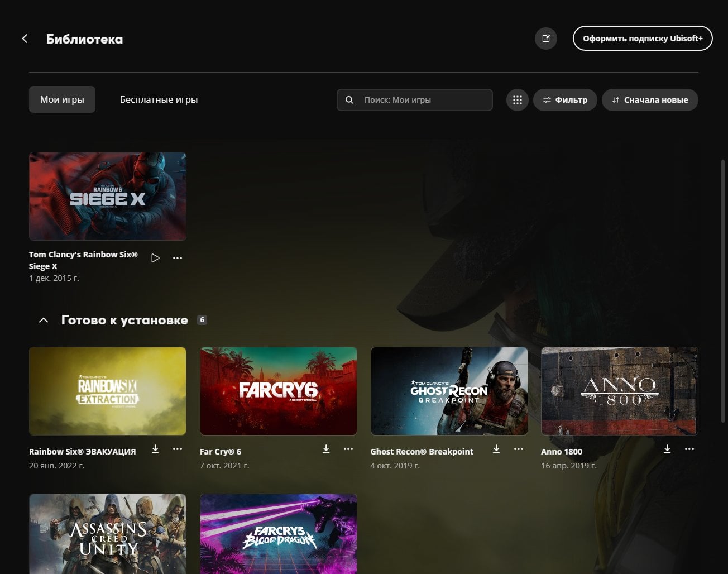Click the 20 янв. 2022 г. date text
Image resolution: width=728 pixels, height=574 pixels.
(57, 466)
